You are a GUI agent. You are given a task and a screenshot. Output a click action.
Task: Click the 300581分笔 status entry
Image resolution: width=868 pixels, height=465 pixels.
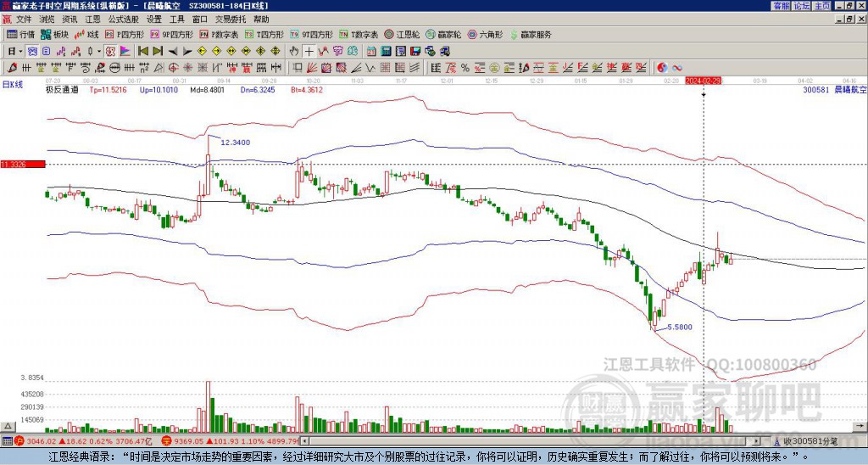tap(810, 441)
